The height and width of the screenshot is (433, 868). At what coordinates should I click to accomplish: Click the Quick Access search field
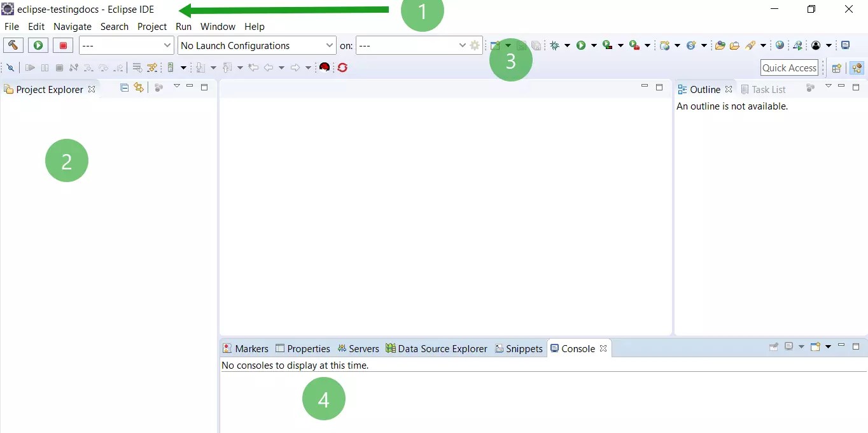[789, 67]
